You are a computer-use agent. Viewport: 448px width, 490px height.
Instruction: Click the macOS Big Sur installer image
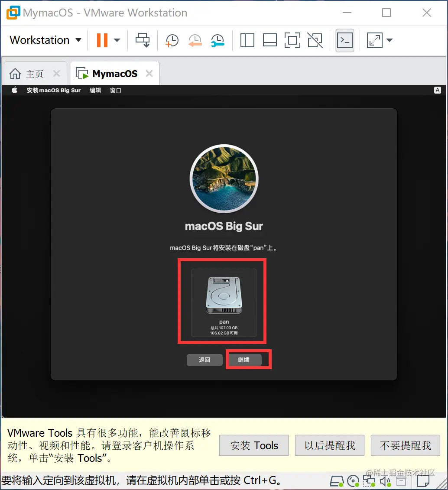(224, 179)
